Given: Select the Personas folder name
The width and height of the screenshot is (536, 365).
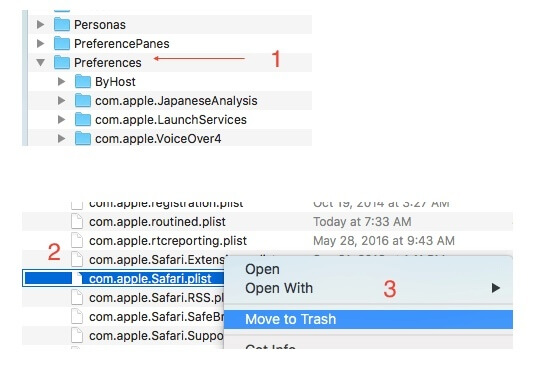Looking at the screenshot, I should (100, 25).
